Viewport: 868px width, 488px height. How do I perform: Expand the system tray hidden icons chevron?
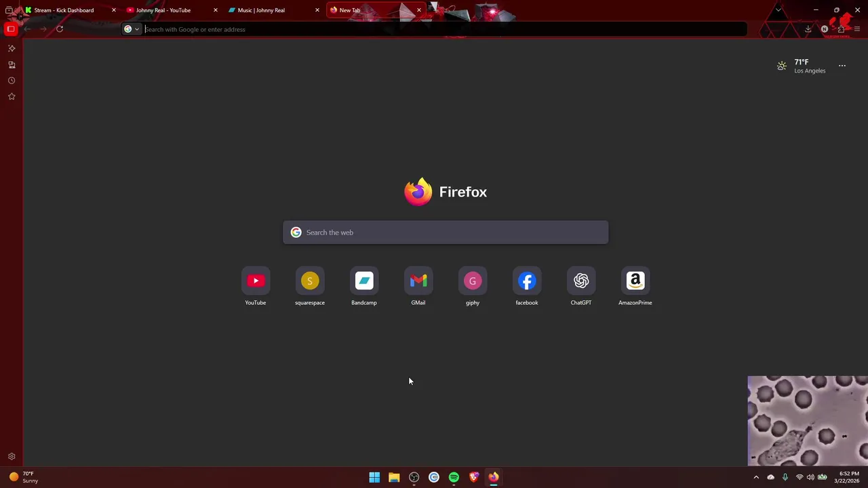click(756, 477)
